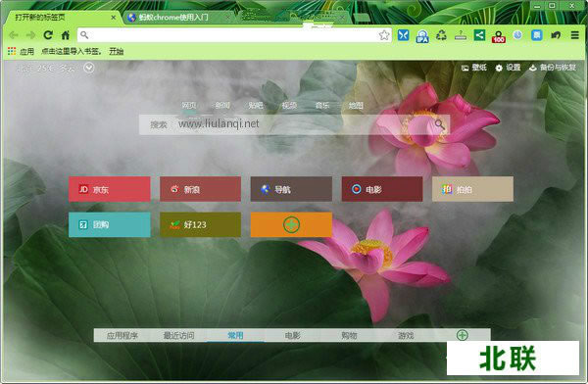The height and width of the screenshot is (384, 588).
Task: Click the green plus on the orange tile
Action: [291, 224]
